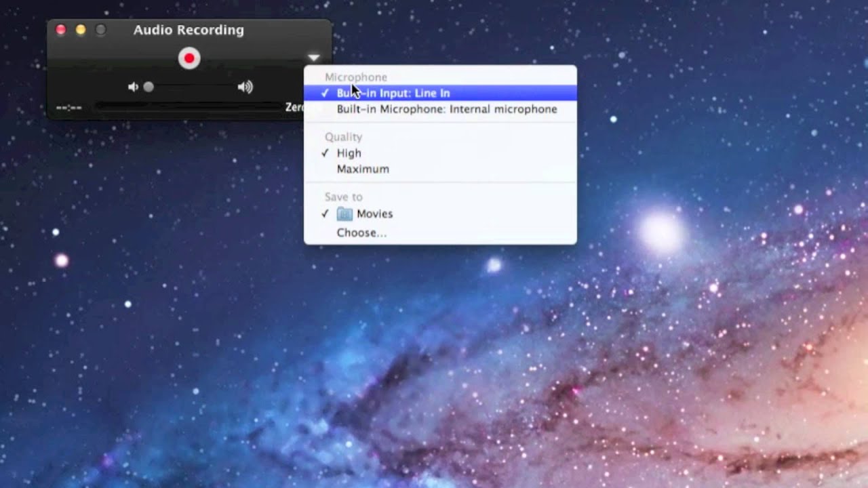Open the recording options dropdown arrow
The width and height of the screenshot is (868, 488).
point(313,58)
